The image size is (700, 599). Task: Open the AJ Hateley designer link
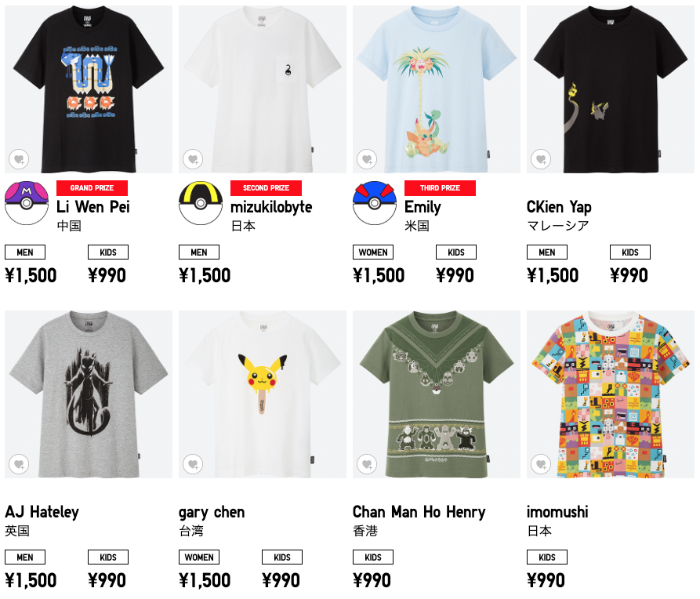click(x=42, y=512)
